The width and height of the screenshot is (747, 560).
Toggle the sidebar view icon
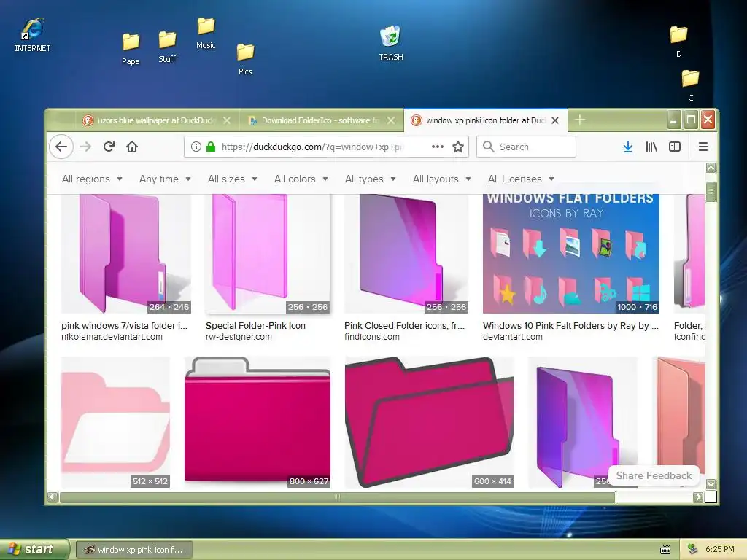point(675,147)
